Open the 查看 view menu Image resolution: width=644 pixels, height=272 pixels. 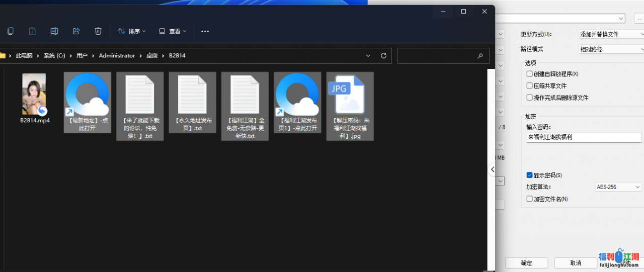173,31
